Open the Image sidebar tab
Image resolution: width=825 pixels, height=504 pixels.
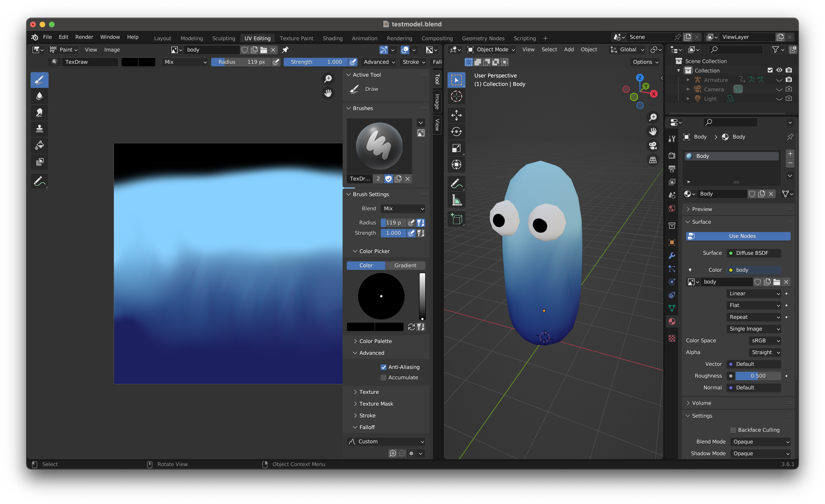(437, 102)
